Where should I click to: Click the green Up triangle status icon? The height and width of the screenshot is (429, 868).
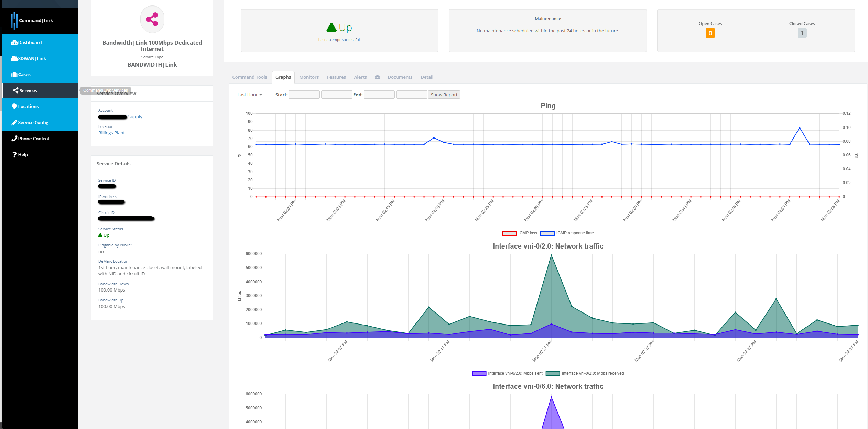(x=332, y=27)
